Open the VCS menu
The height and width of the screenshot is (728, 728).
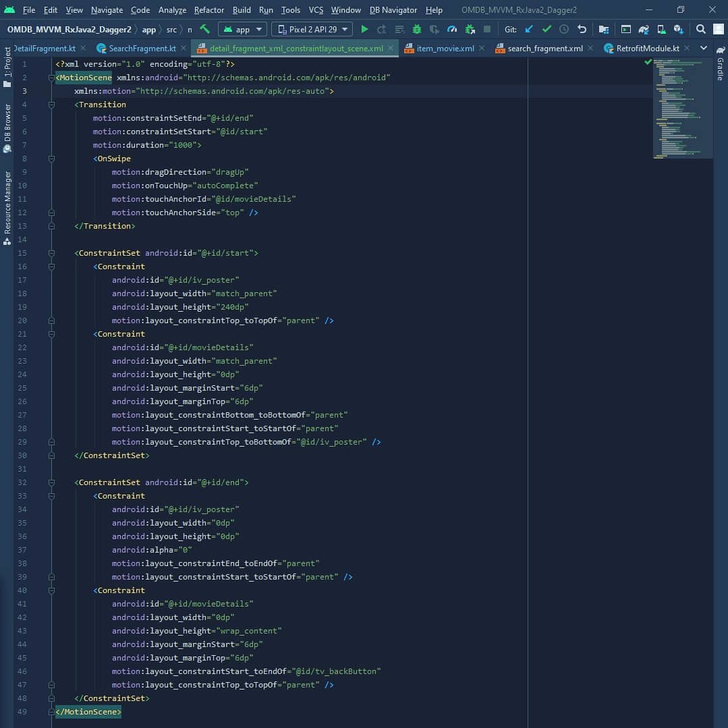point(316,9)
